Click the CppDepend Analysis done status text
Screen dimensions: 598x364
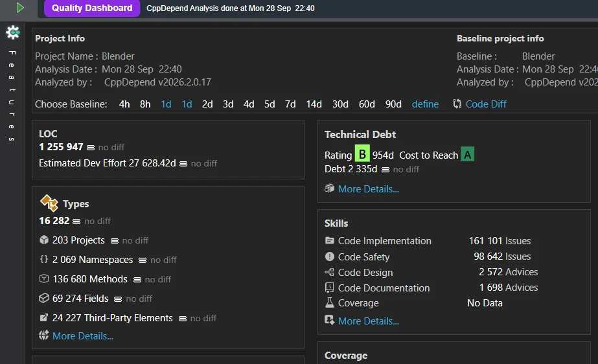(x=231, y=8)
